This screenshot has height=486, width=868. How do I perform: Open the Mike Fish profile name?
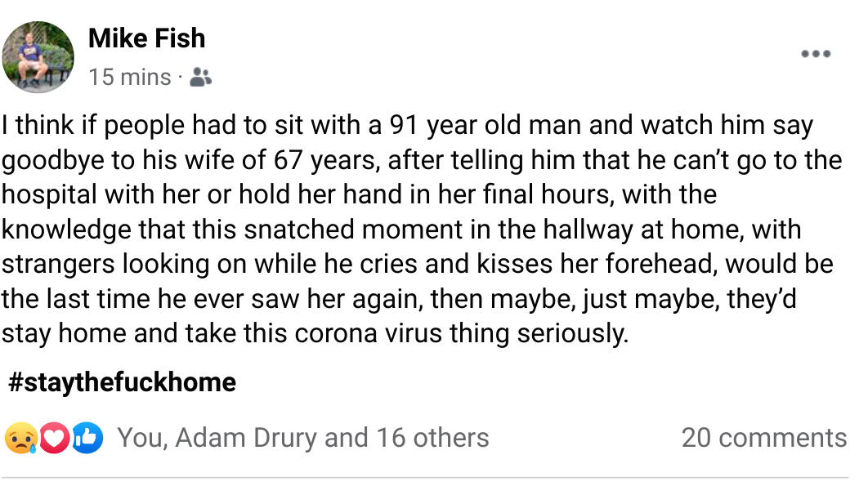pyautogui.click(x=146, y=38)
